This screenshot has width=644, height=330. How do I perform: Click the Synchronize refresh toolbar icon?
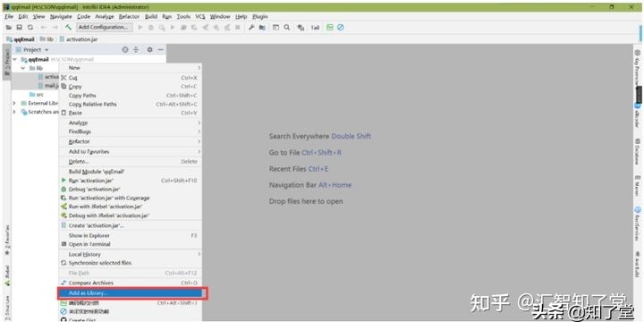click(x=30, y=28)
